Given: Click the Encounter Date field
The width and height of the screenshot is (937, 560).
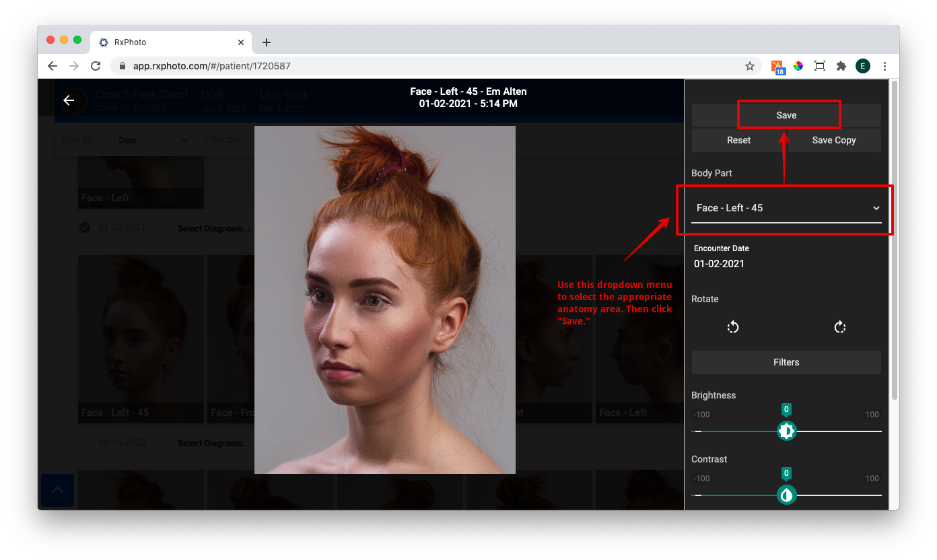Looking at the screenshot, I should 786,258.
